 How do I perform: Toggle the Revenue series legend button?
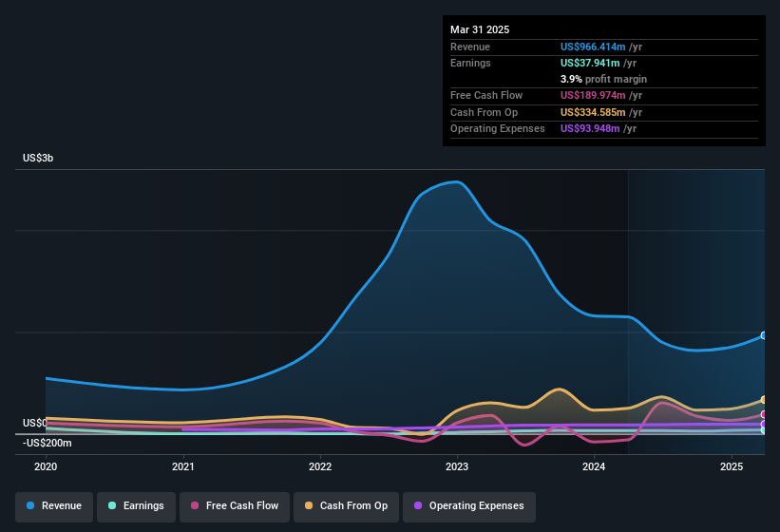[x=54, y=506]
